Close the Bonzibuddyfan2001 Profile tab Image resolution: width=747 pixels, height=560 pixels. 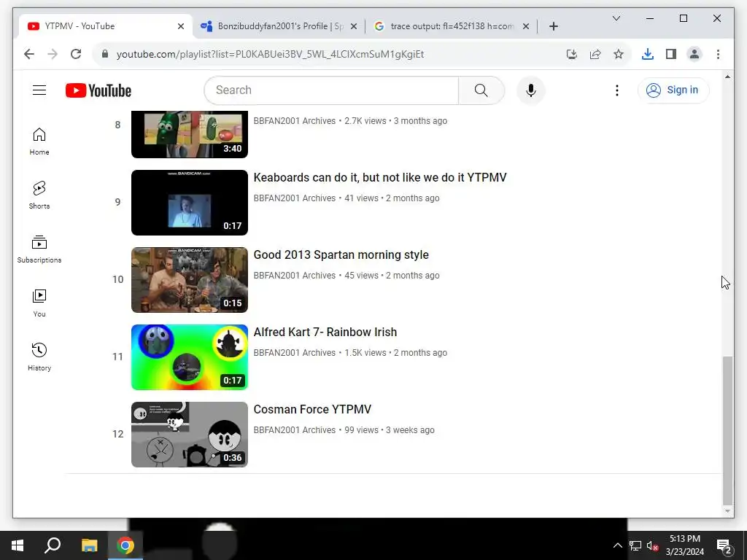(x=354, y=26)
